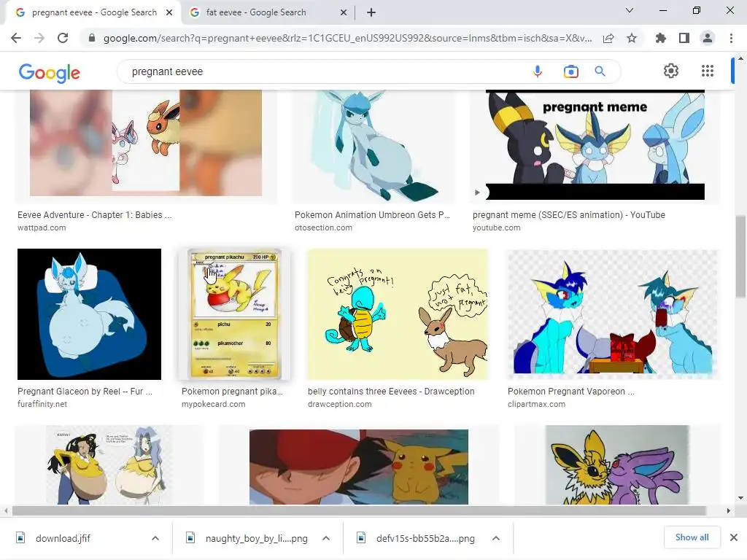
Task: Click 'Pokemon Animation Umbreon Gets P...' title
Action: pyautogui.click(x=372, y=215)
